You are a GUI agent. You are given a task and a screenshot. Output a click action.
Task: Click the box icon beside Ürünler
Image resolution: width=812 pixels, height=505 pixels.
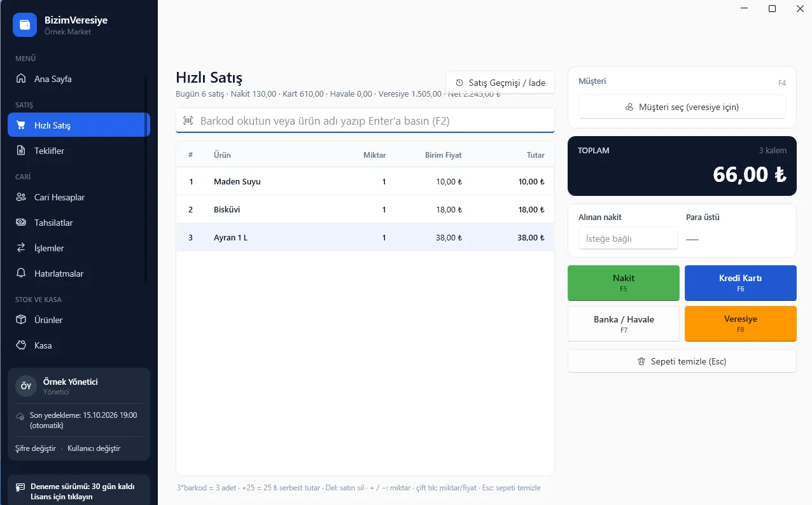[x=21, y=320]
